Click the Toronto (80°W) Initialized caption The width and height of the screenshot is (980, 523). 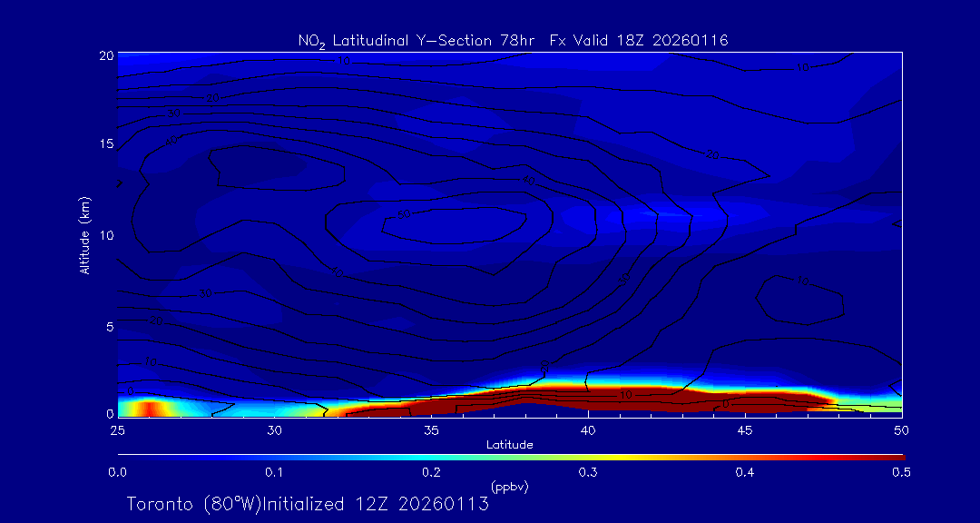coord(308,504)
